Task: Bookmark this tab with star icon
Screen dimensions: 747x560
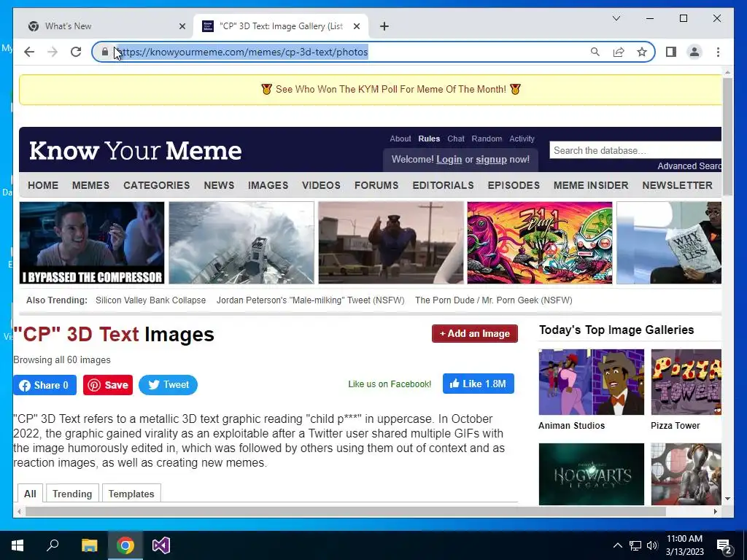Action: tap(642, 52)
